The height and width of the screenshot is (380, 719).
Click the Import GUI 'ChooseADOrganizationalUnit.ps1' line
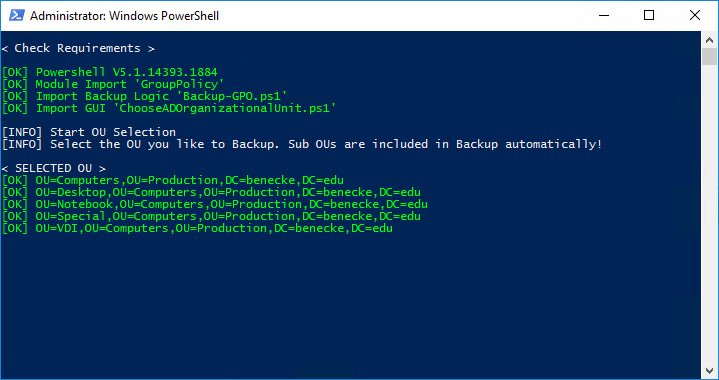pos(169,108)
